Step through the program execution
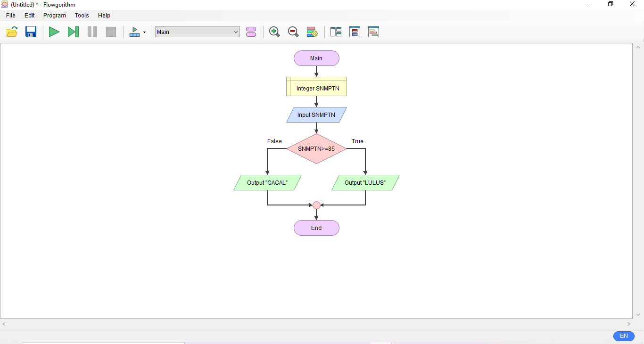 coord(73,32)
